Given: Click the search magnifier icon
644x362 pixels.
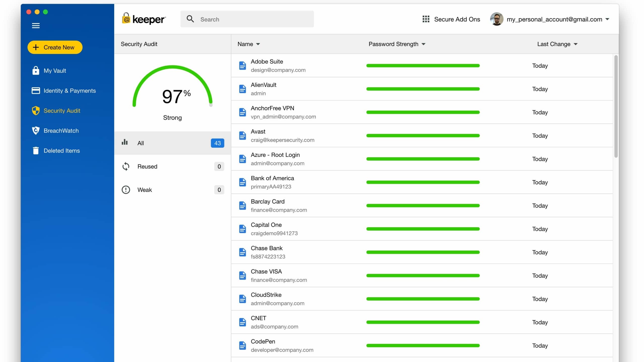Looking at the screenshot, I should [190, 19].
